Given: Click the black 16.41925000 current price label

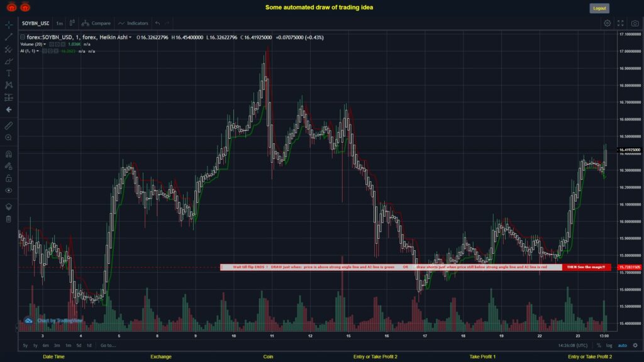Looking at the screenshot, I should point(630,150).
